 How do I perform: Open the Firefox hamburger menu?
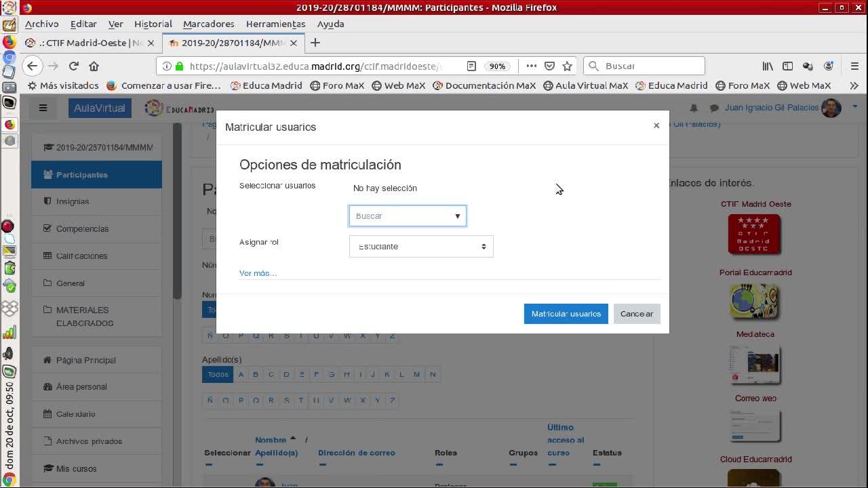point(854,66)
